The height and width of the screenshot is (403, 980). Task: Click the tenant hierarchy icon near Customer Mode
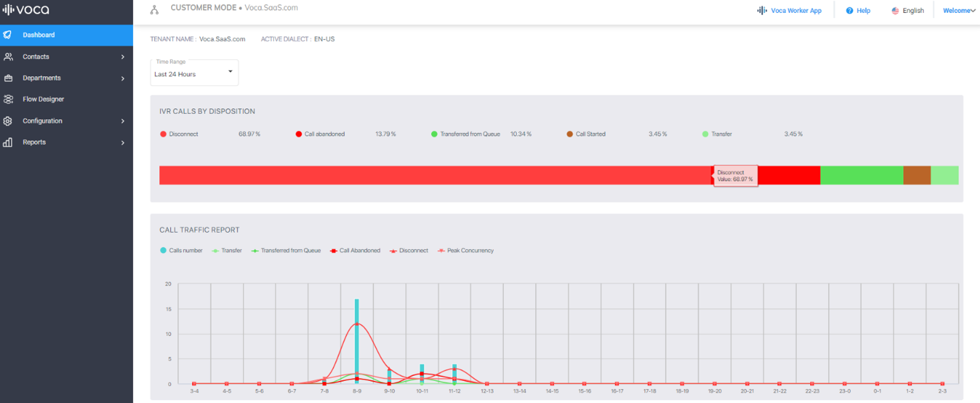[x=154, y=9]
